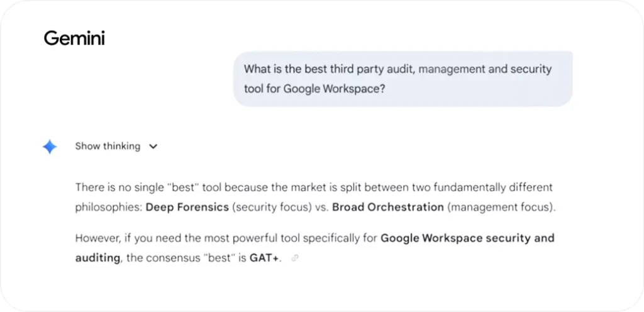Click the Show thinking label
Image resolution: width=644 pixels, height=312 pixels.
(x=108, y=147)
